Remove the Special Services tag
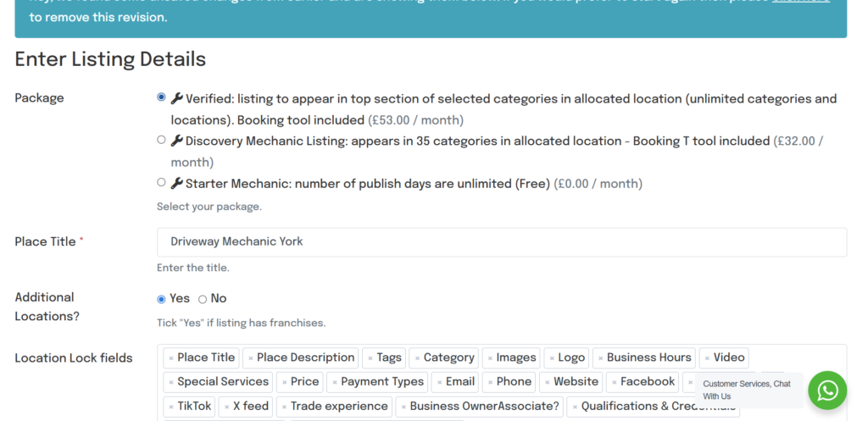 (171, 382)
